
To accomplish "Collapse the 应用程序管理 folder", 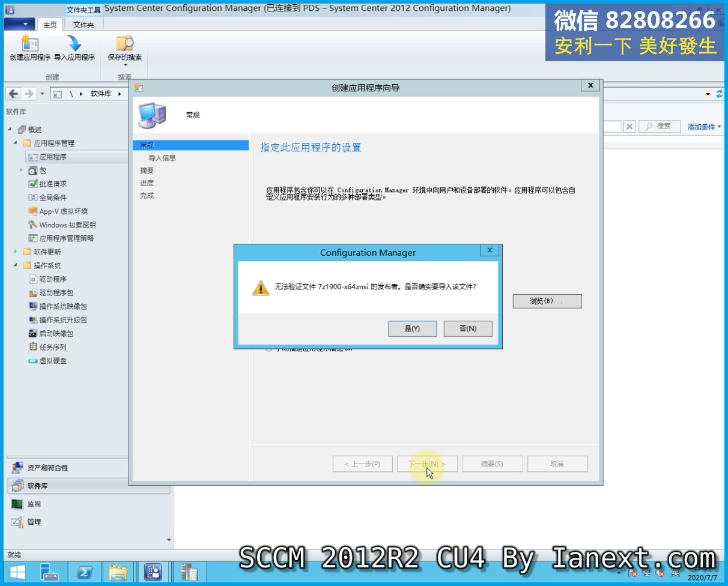I will (x=16, y=143).
